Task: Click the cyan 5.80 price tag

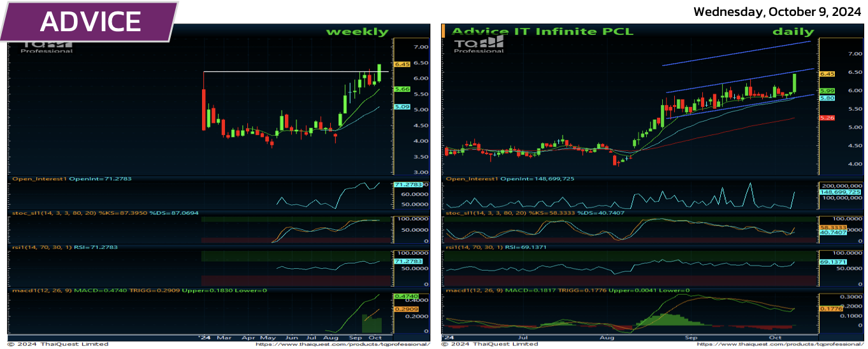Action: pos(827,98)
